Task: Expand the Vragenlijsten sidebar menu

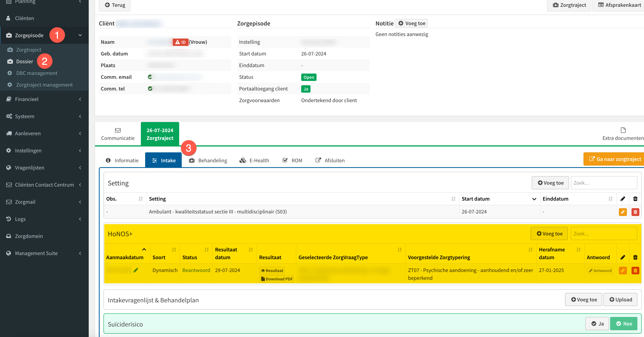Action: tap(80, 168)
